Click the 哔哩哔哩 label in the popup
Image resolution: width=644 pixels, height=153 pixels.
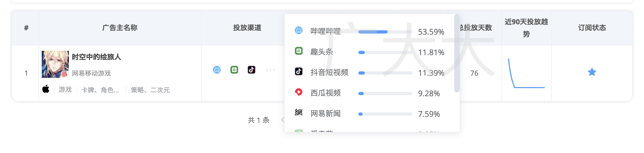(x=326, y=31)
